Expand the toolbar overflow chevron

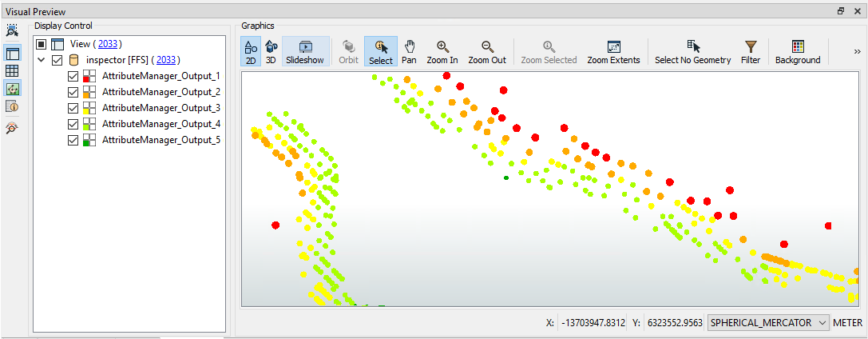tap(857, 51)
